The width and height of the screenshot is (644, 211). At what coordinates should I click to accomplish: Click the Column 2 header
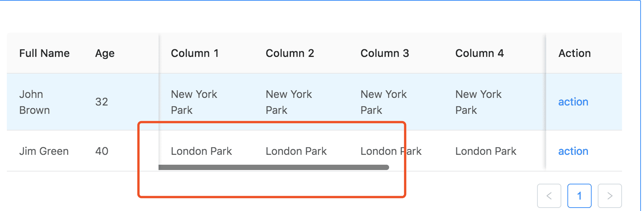click(x=290, y=53)
